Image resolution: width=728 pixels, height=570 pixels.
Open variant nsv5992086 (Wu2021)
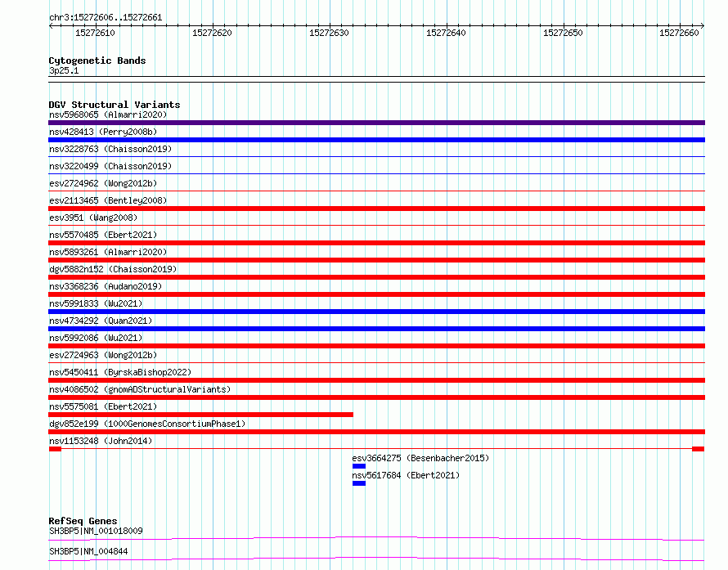tap(96, 338)
